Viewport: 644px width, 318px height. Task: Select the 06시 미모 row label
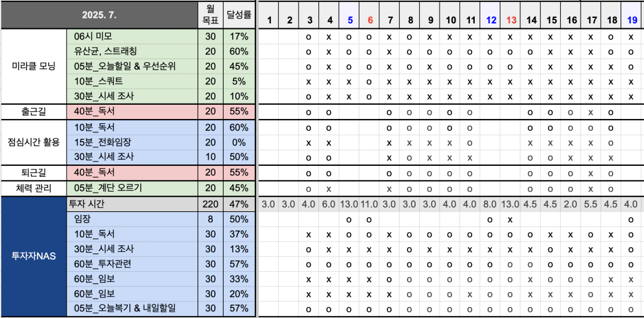132,36
